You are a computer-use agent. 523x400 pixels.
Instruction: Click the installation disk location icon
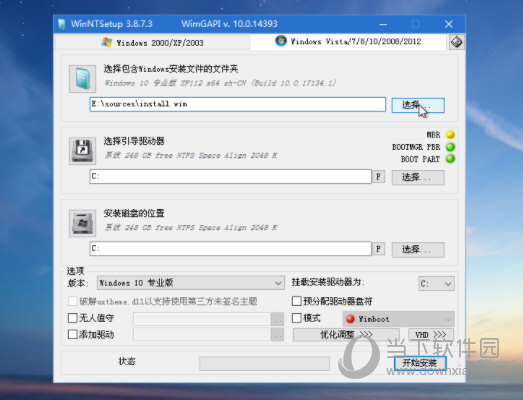point(82,223)
